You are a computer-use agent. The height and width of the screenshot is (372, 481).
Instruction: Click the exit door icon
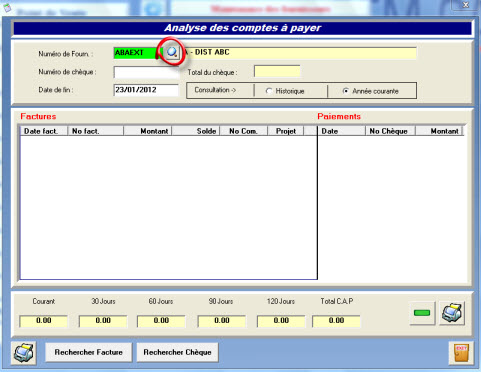[x=461, y=353]
